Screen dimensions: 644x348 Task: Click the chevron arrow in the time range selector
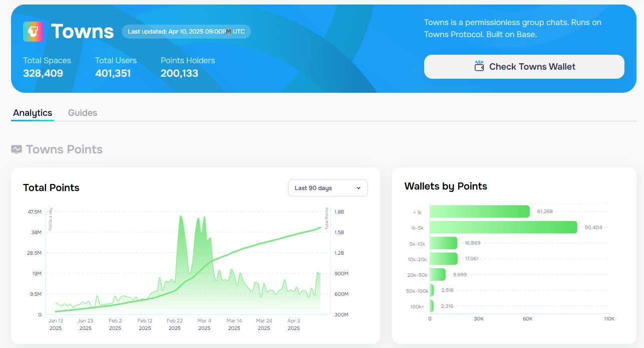pos(358,188)
